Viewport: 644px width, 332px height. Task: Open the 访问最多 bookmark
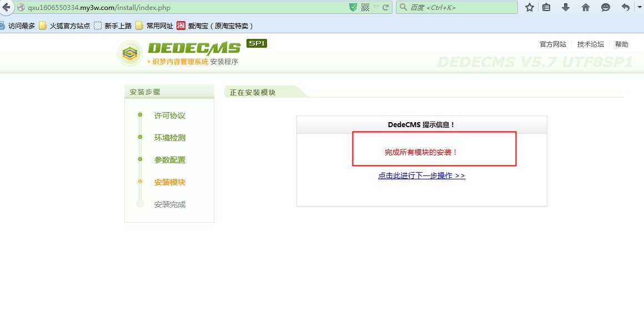click(21, 26)
